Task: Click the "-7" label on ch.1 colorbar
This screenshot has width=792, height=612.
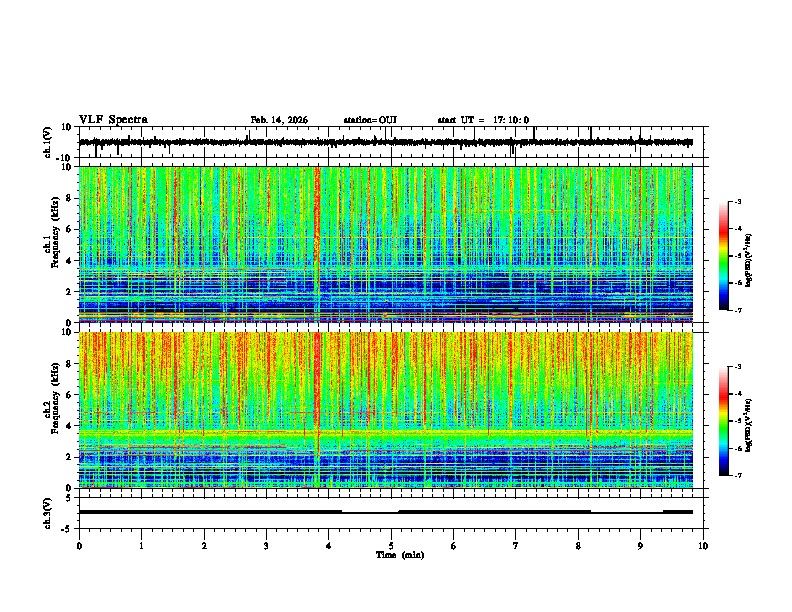Action: pyautogui.click(x=737, y=310)
